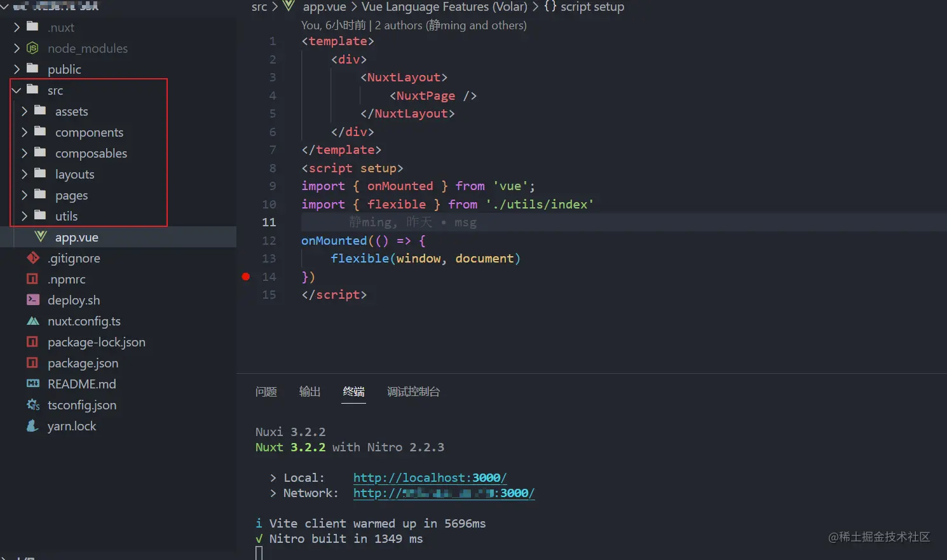Click the .nuxt folder icon

32,27
